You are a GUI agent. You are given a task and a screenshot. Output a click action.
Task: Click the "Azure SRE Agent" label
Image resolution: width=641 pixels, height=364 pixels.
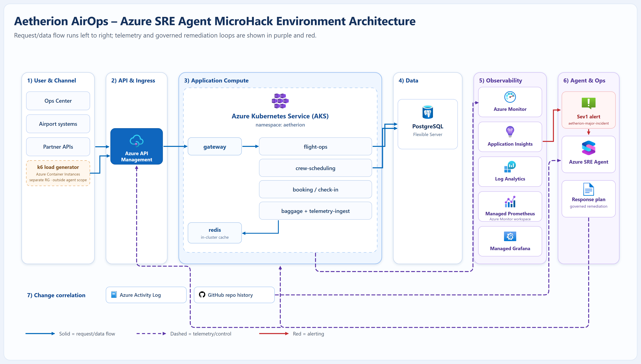[588, 162]
